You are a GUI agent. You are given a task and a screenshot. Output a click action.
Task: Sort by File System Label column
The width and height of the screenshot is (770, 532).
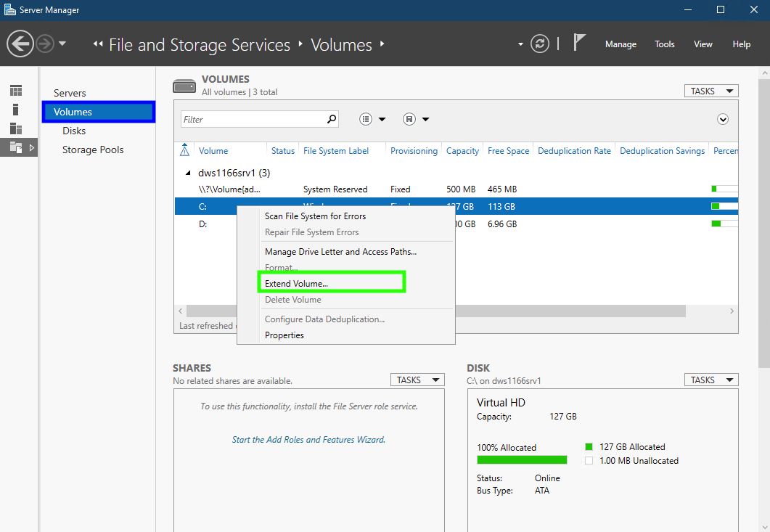click(336, 151)
